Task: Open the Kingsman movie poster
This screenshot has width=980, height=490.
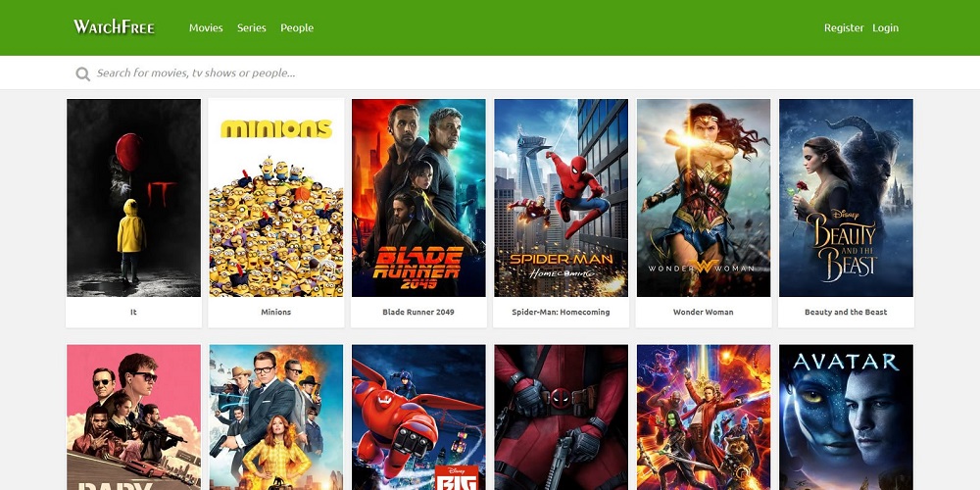Action: pyautogui.click(x=276, y=416)
